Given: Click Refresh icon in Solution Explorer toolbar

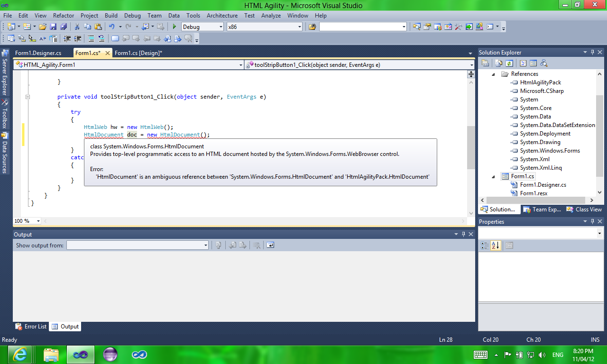Looking at the screenshot, I should (509, 63).
